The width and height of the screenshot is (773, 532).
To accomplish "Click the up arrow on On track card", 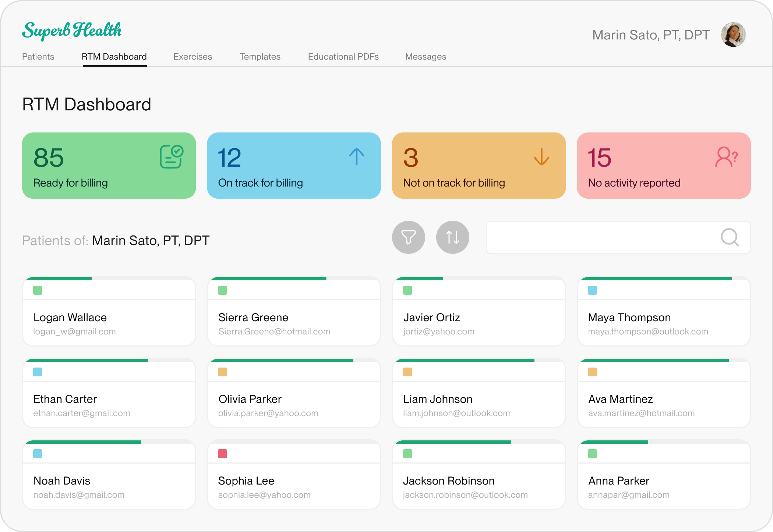I will pyautogui.click(x=356, y=157).
